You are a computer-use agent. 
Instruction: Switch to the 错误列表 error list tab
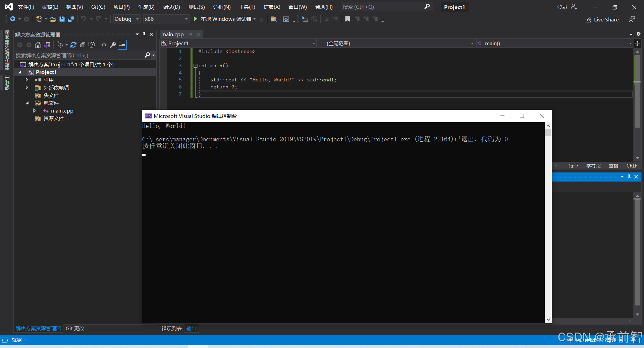(171, 329)
